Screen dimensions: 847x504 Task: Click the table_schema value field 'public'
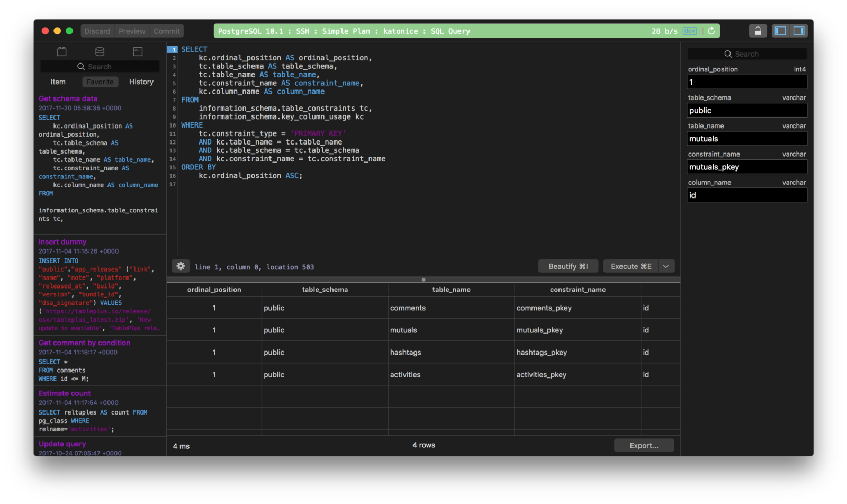(746, 110)
